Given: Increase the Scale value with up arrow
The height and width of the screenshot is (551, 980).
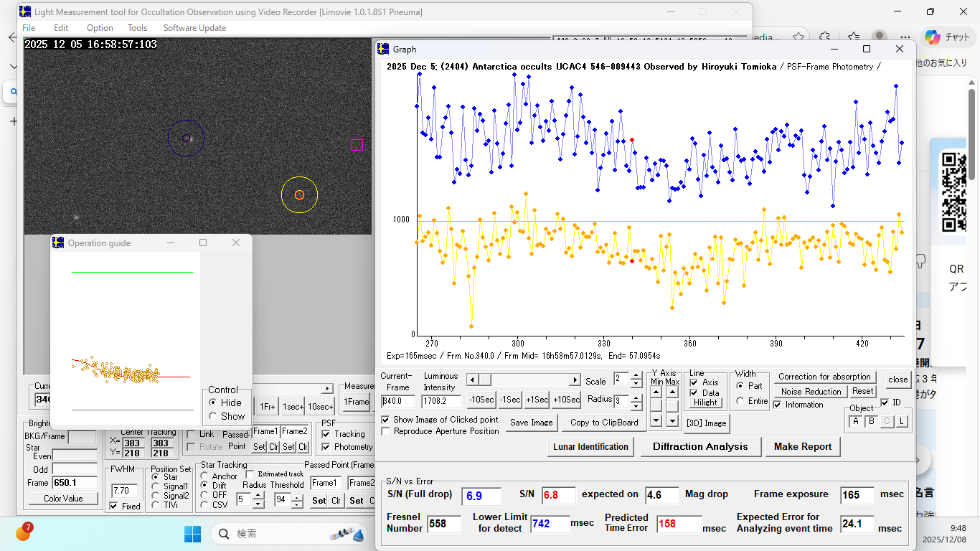Looking at the screenshot, I should 636,376.
